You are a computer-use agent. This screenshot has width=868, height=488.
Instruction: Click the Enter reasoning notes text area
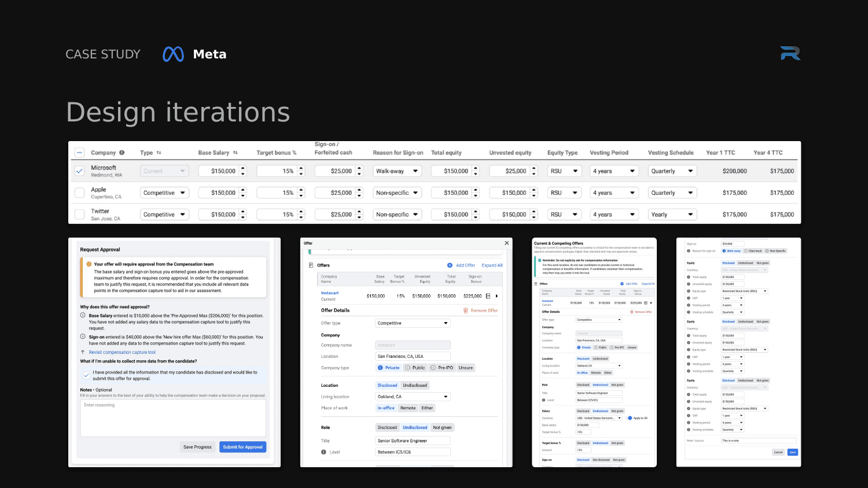pyautogui.click(x=173, y=418)
